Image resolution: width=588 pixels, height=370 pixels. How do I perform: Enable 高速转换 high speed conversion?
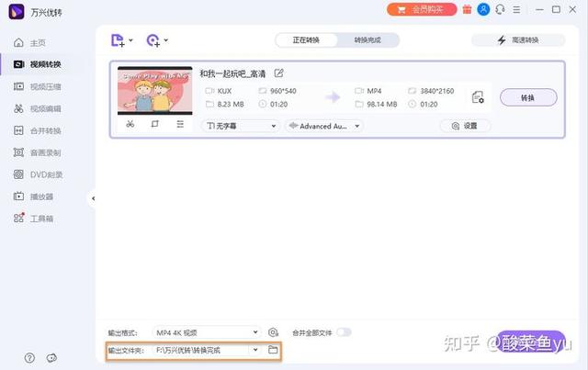tap(518, 40)
